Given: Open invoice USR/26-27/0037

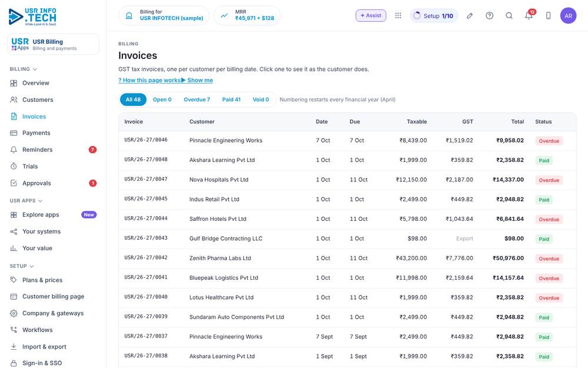Looking at the screenshot, I should pos(146,336).
